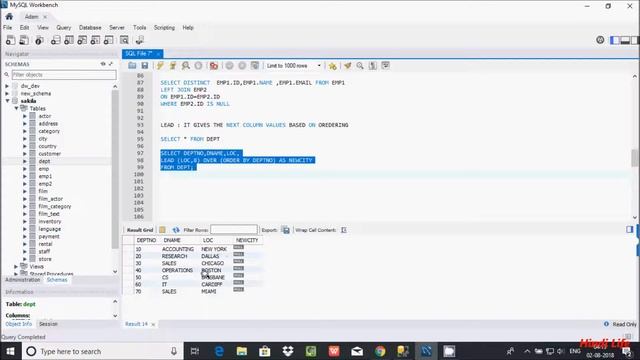Expand the dw_dev schema
The width and height of the screenshot is (640, 360).
pyautogui.click(x=7, y=86)
